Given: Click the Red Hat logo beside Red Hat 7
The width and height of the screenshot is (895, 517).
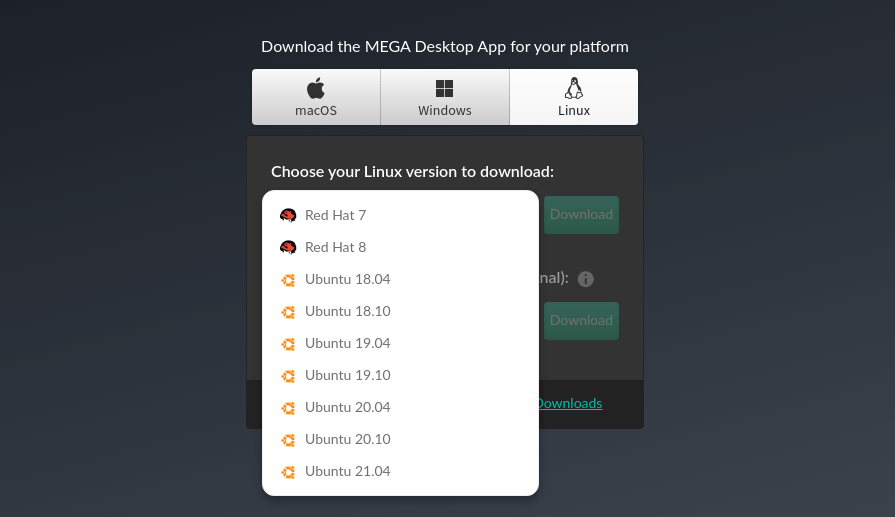Looking at the screenshot, I should [288, 215].
